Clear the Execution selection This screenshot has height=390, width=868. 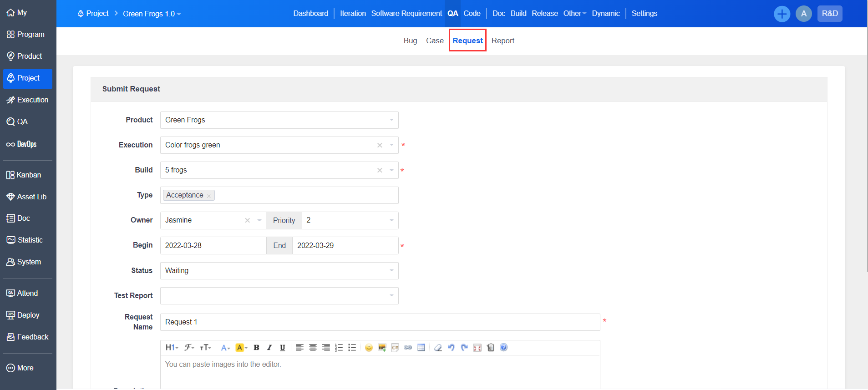click(x=380, y=145)
